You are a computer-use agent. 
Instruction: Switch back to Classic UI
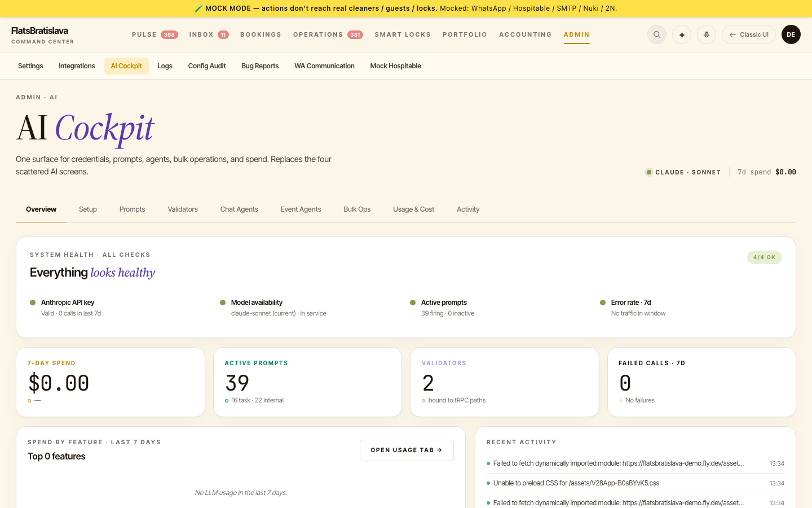tap(749, 34)
